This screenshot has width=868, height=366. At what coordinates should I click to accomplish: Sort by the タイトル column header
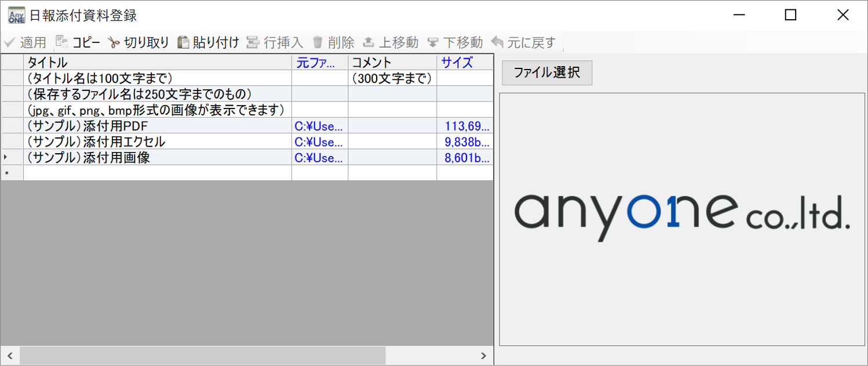(156, 63)
